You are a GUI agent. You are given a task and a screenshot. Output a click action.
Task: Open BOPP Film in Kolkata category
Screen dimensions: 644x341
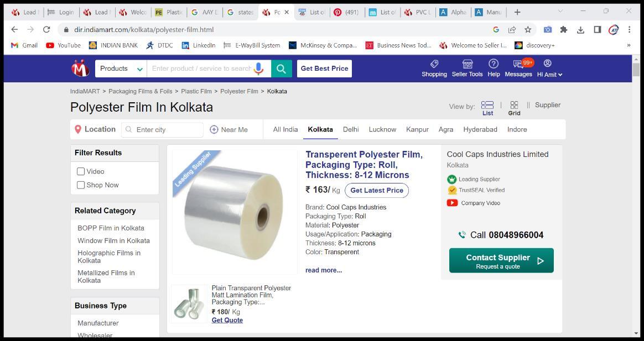(111, 228)
